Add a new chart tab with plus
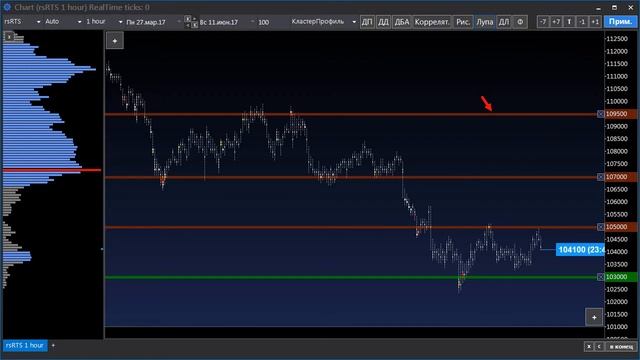Image resolution: width=640 pixels, height=360 pixels. tap(53, 345)
